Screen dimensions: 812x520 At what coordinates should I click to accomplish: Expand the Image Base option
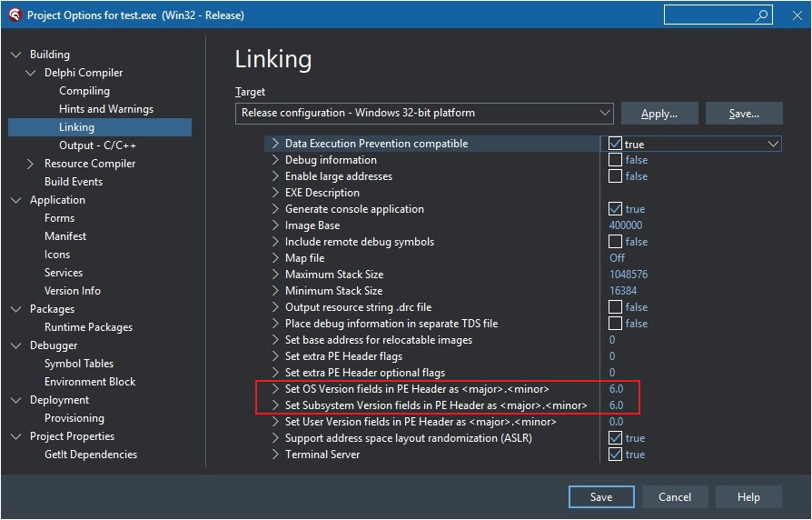coord(275,225)
